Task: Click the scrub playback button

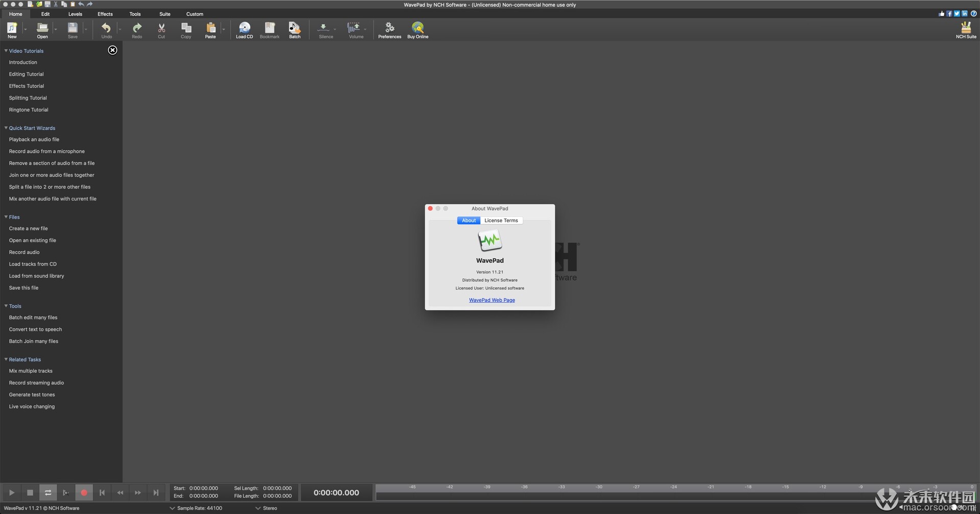Action: [x=66, y=493]
